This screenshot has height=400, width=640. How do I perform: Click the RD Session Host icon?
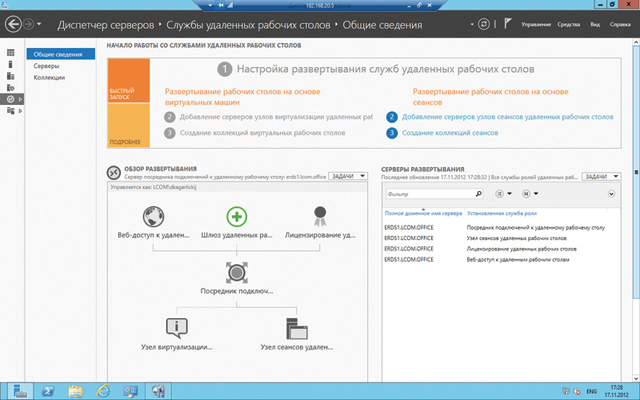click(x=296, y=328)
